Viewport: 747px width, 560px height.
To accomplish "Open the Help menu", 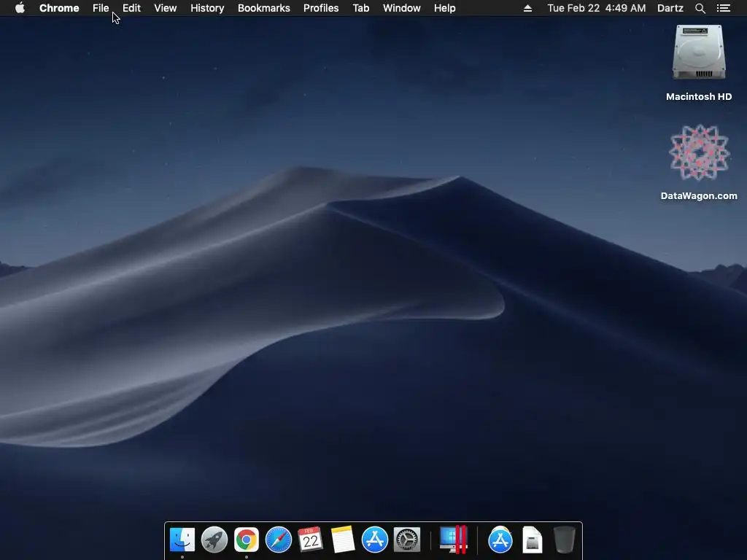I will point(444,8).
